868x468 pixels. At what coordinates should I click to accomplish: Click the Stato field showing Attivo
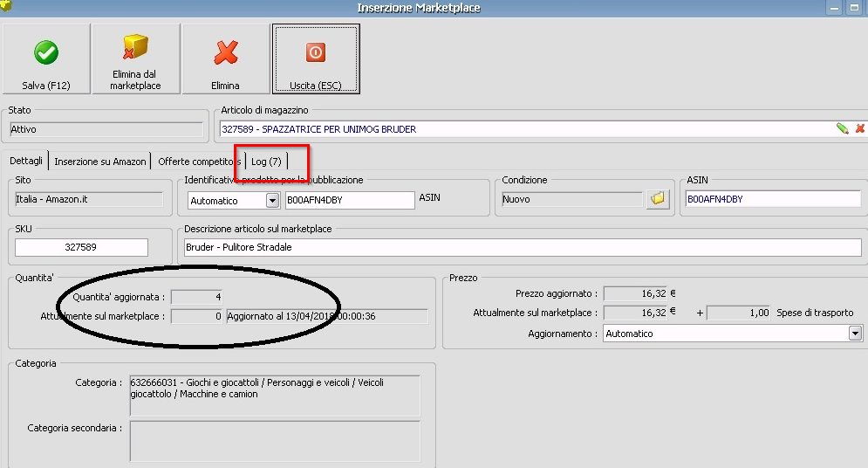(x=106, y=129)
